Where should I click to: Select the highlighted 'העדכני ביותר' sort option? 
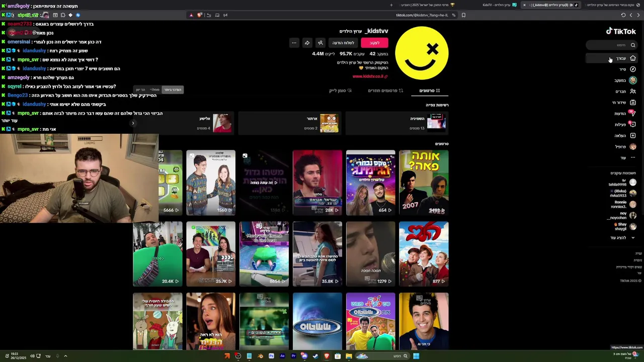172,89
